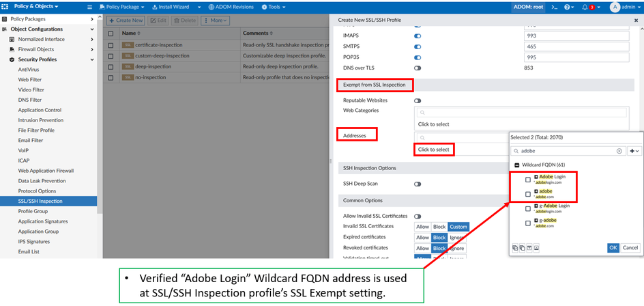Check the g-Adobe Login address checkbox
This screenshot has width=644, height=306.
click(528, 209)
